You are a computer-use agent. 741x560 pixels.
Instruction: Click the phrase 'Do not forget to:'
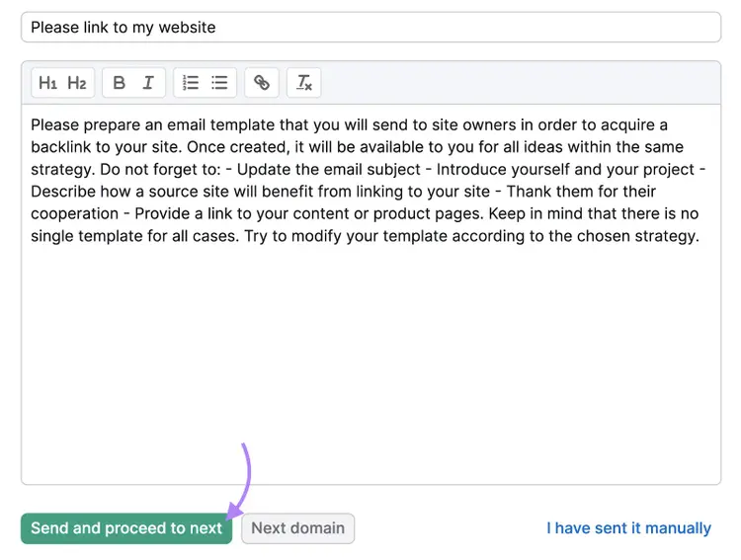coord(161,169)
